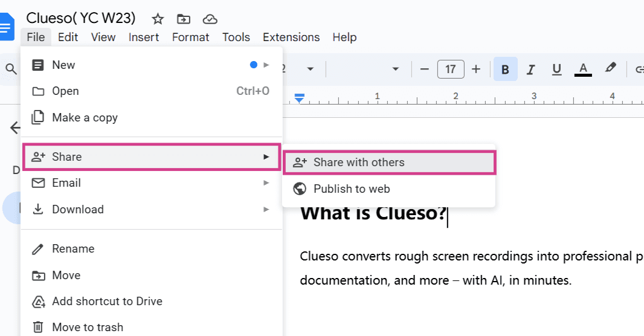
Task: Open the Tools menu
Action: (x=236, y=37)
